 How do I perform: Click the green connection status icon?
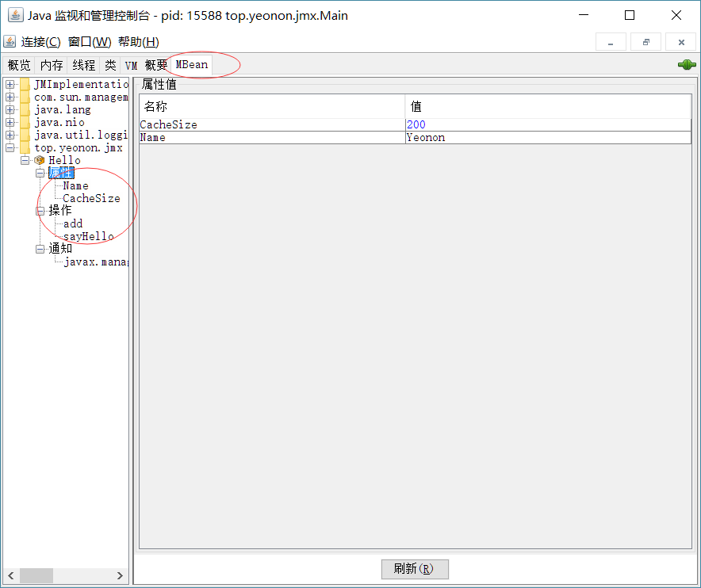[x=687, y=65]
